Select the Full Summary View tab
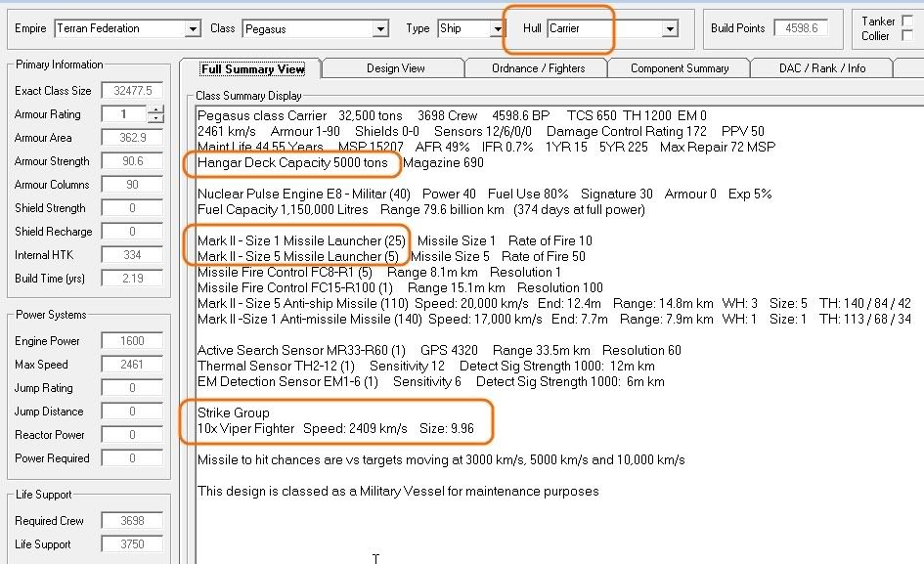 pos(253,69)
